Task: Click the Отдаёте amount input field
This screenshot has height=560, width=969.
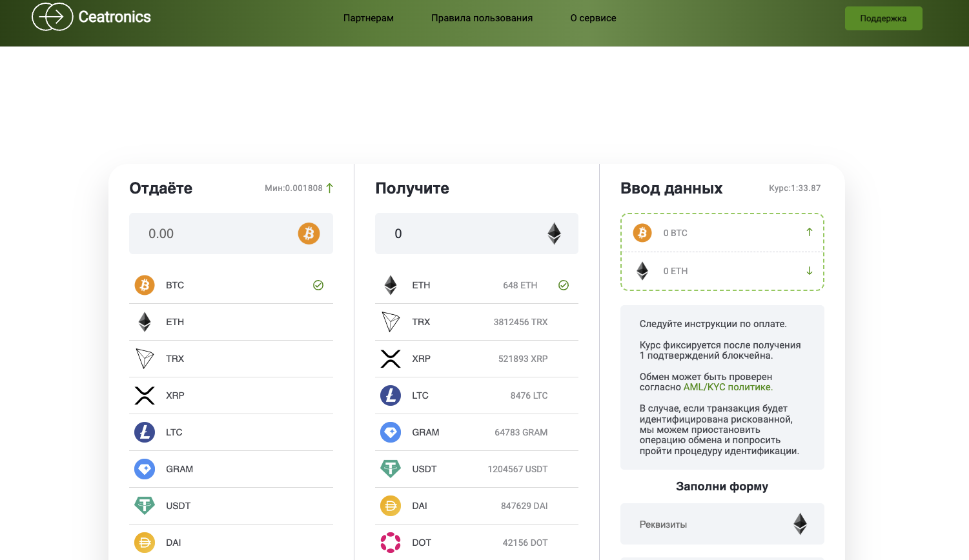Action: pos(231,234)
